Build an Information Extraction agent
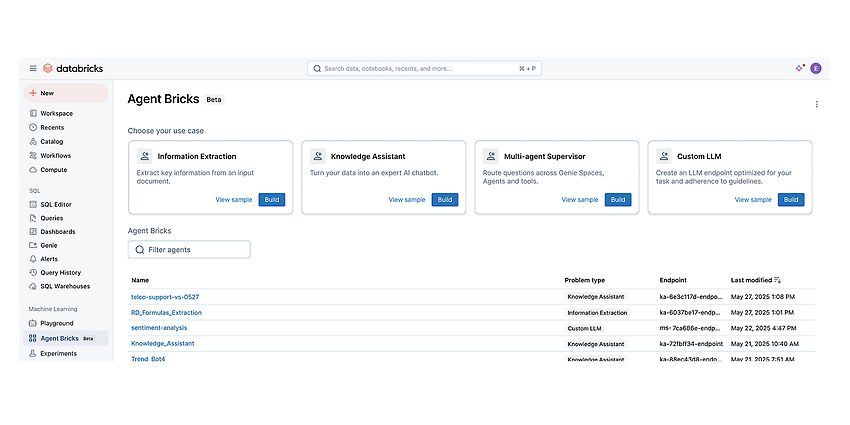 (272, 199)
